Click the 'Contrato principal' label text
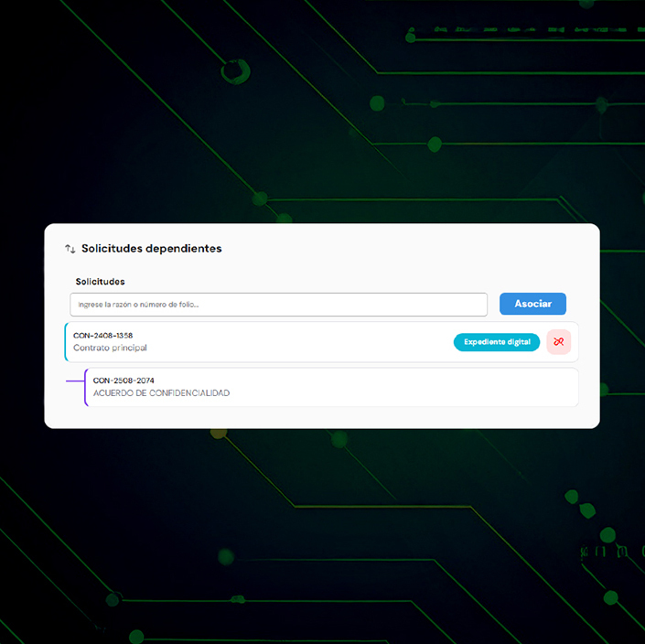645x644 pixels. pos(110,348)
